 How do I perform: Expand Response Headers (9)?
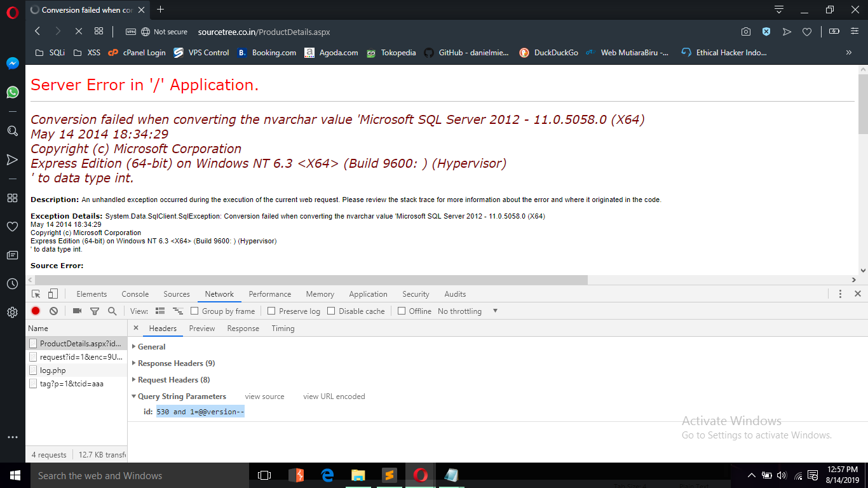tap(173, 363)
